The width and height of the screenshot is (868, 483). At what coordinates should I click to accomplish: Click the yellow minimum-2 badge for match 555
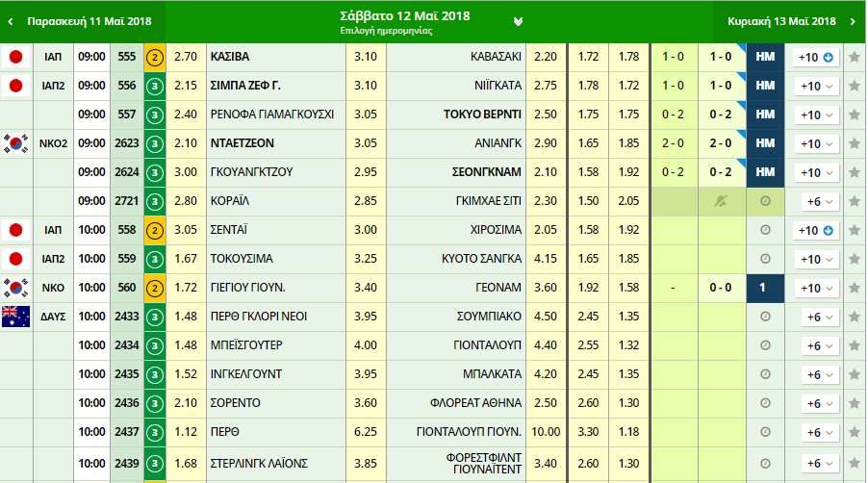(154, 57)
